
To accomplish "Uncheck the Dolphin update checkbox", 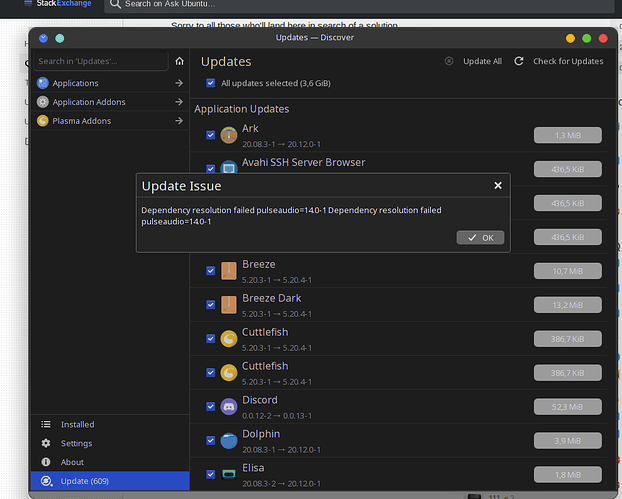I will click(x=211, y=441).
